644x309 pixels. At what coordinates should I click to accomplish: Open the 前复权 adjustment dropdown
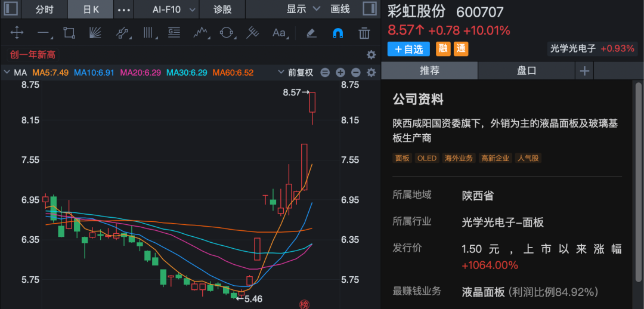coord(296,73)
